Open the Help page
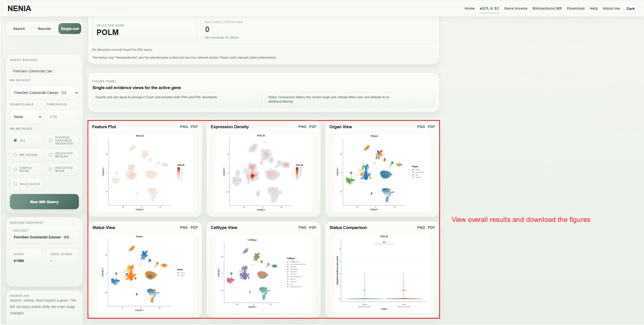The height and width of the screenshot is (325, 644). click(594, 8)
